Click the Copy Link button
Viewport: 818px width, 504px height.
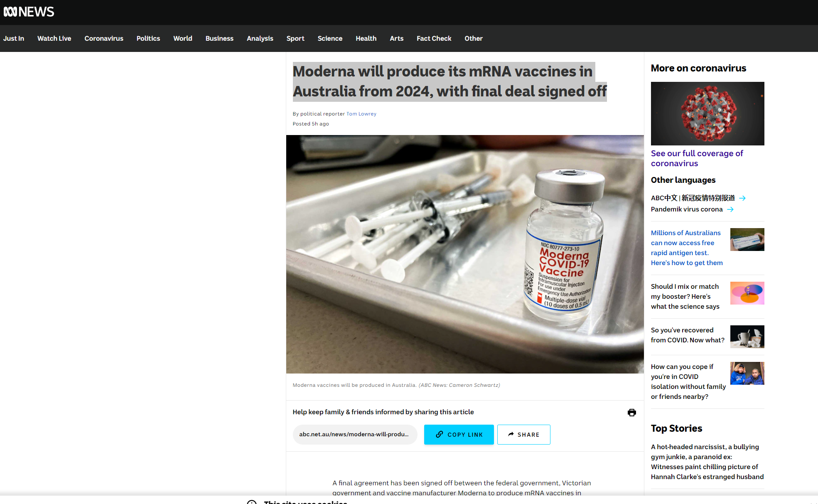[x=459, y=435]
